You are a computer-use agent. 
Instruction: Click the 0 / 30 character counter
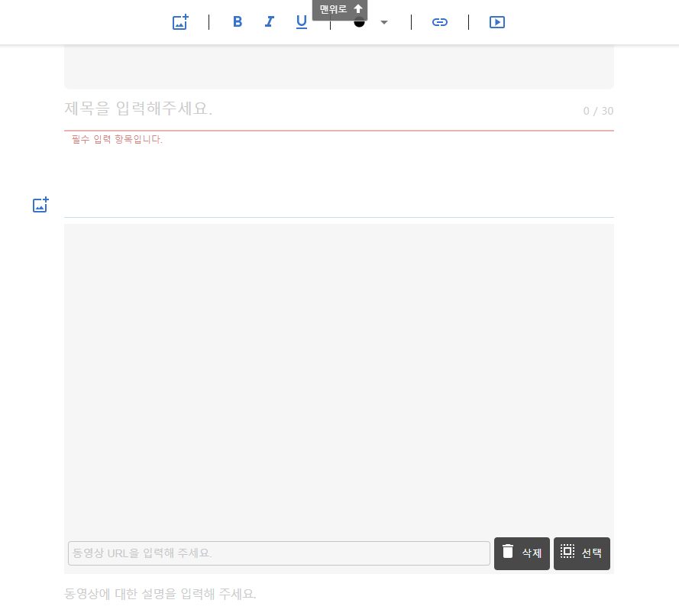coord(598,111)
